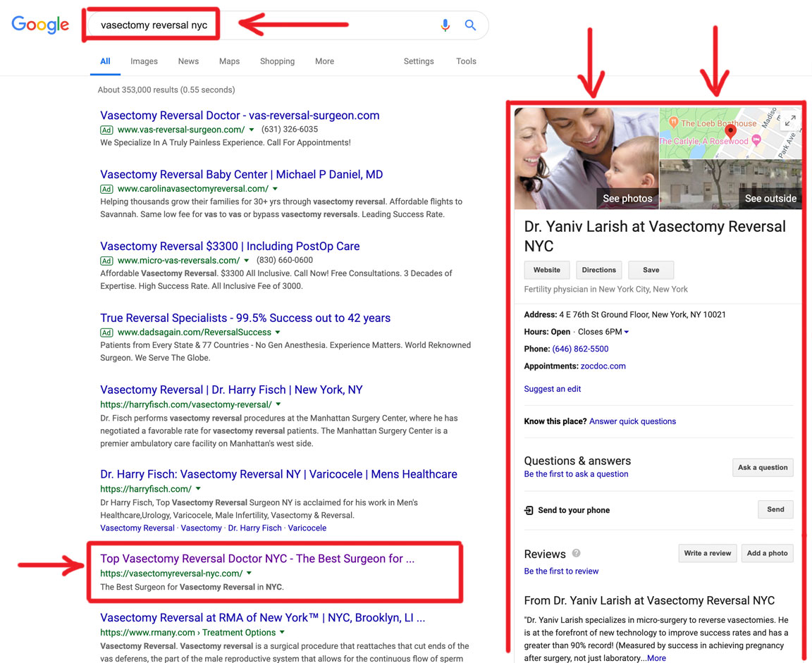Image resolution: width=812 pixels, height=663 pixels.
Task: Open dropdown arrow next to harryfisch.com/vasectomy-reversal URL
Action: [x=278, y=404]
